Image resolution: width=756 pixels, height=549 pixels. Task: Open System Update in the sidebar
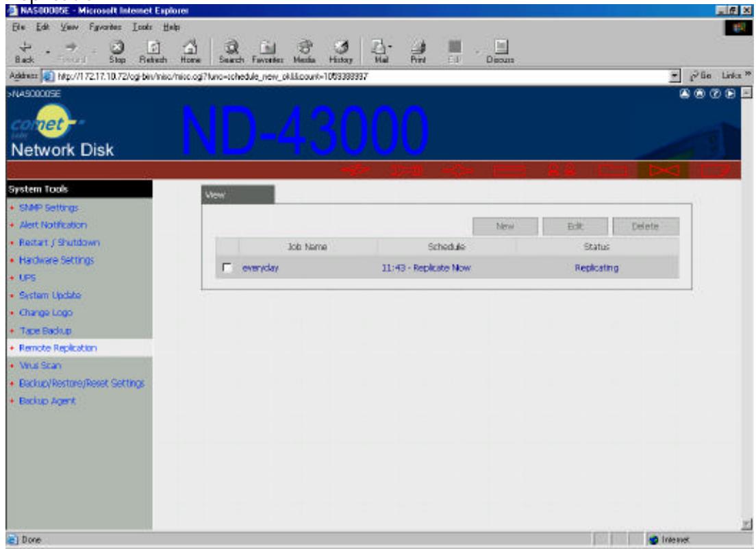pos(50,295)
